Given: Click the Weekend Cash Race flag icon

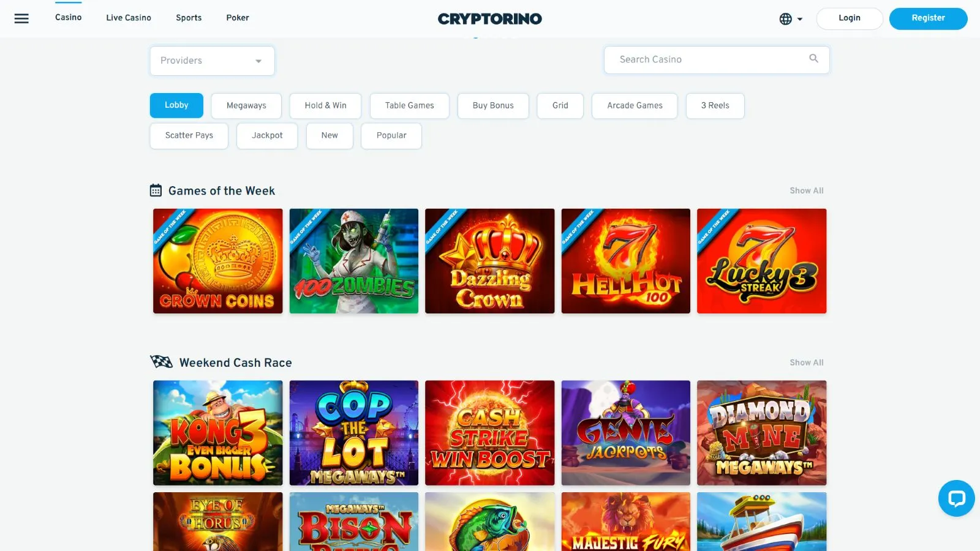Looking at the screenshot, I should pos(162,362).
